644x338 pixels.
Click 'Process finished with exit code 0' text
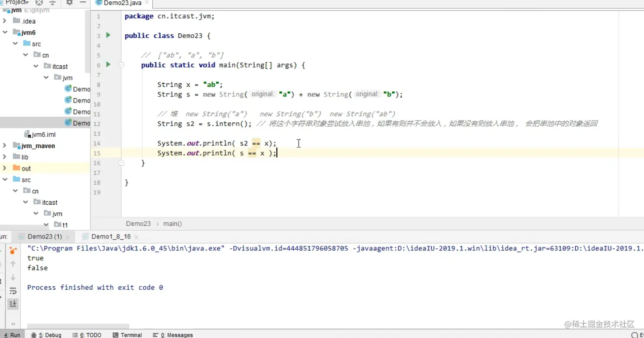point(95,287)
